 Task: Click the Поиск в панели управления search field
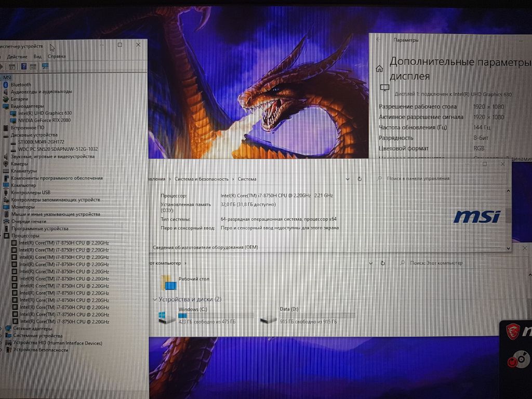point(441,179)
